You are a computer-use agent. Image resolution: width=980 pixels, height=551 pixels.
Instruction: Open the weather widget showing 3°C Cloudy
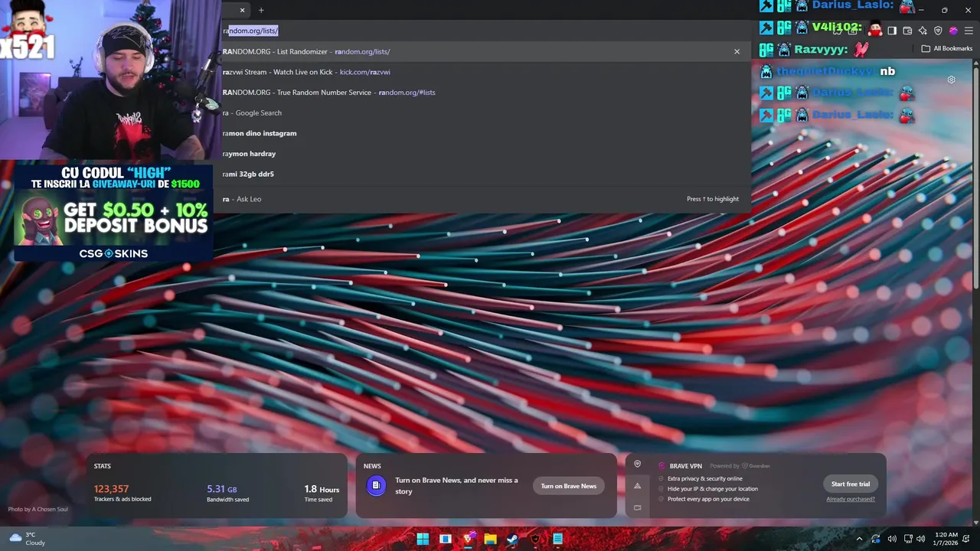point(28,539)
